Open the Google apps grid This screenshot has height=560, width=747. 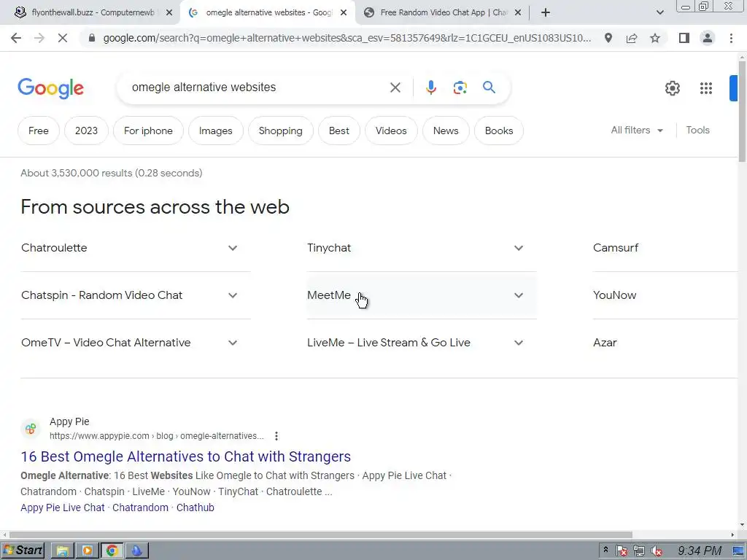click(706, 88)
